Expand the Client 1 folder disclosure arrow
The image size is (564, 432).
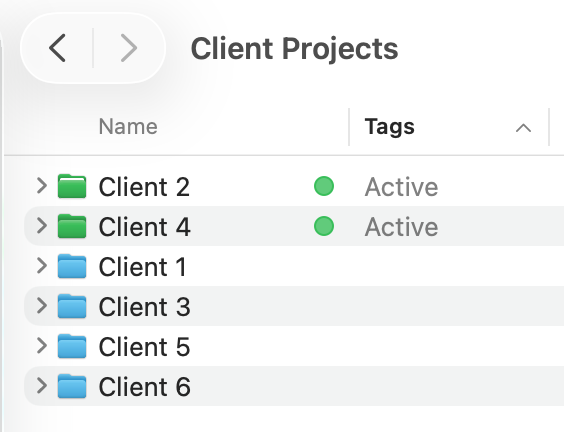[42, 266]
